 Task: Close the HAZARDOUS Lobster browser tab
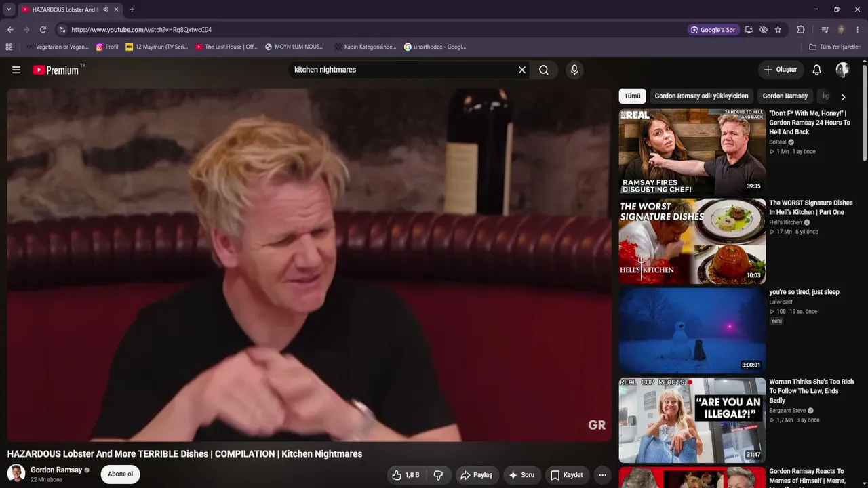click(116, 9)
